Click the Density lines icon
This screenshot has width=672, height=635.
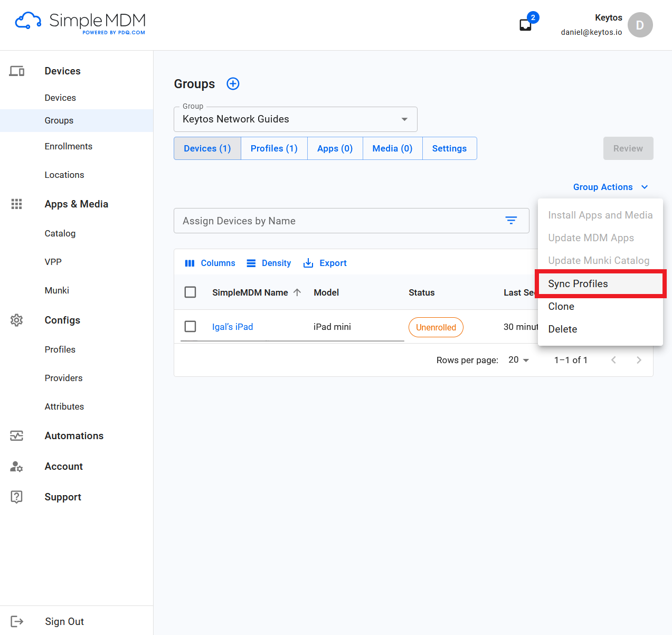pyautogui.click(x=251, y=263)
